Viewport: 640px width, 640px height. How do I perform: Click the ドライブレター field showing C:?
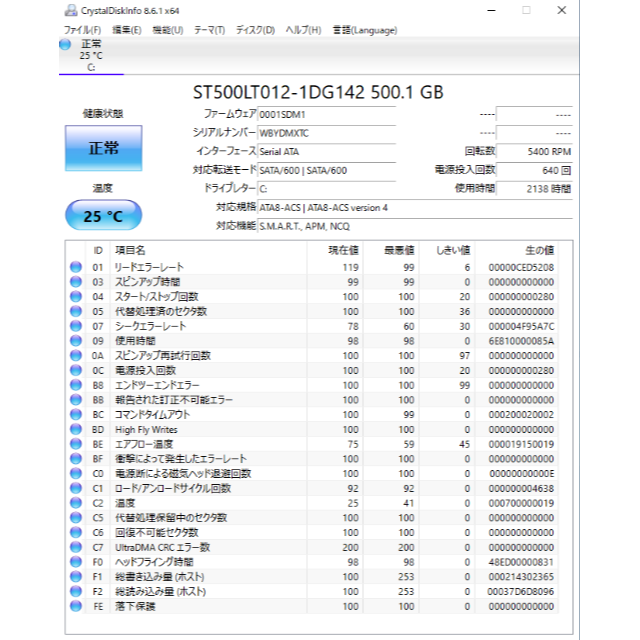pos(327,189)
